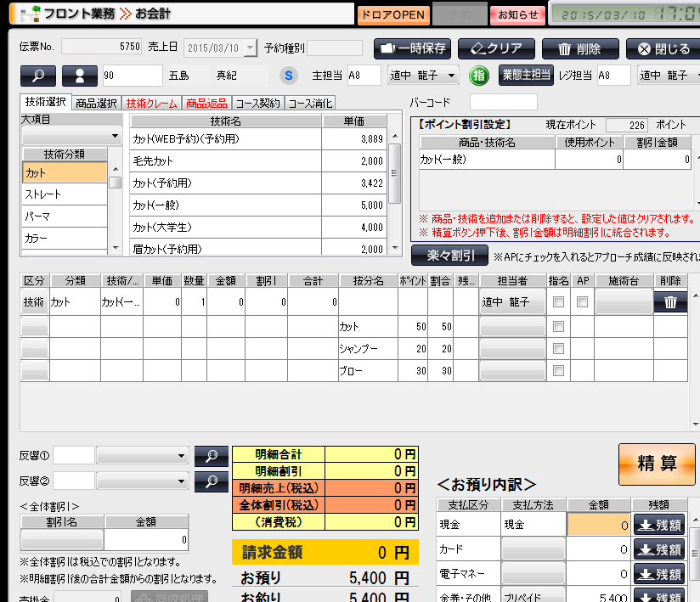This screenshot has width=700, height=602.
Task: Click the customer profile person icon
Action: click(x=81, y=76)
